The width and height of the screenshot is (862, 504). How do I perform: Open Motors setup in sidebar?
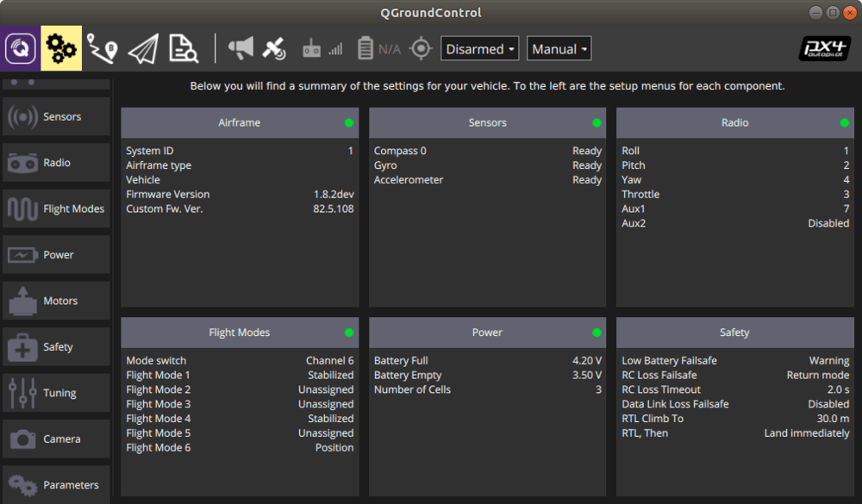[56, 302]
